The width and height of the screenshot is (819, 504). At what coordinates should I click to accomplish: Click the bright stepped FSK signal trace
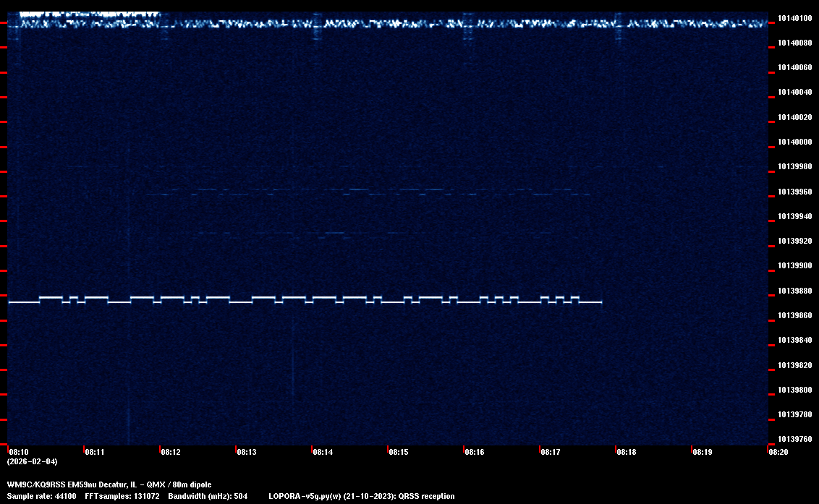point(304,299)
